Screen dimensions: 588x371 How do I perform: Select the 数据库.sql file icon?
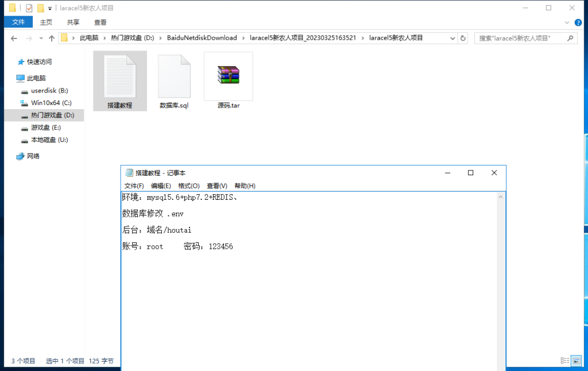[173, 76]
